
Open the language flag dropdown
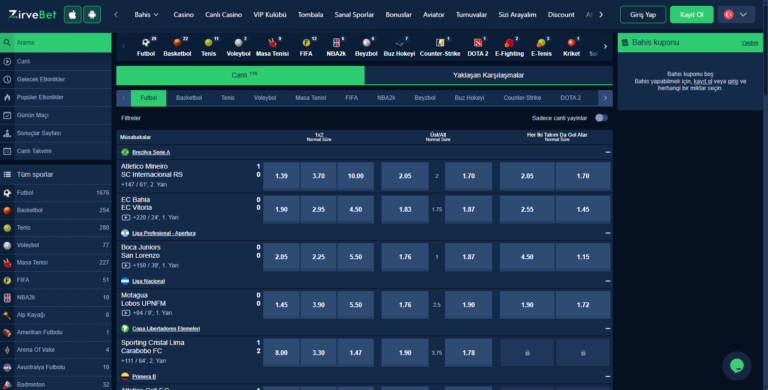[736, 15]
